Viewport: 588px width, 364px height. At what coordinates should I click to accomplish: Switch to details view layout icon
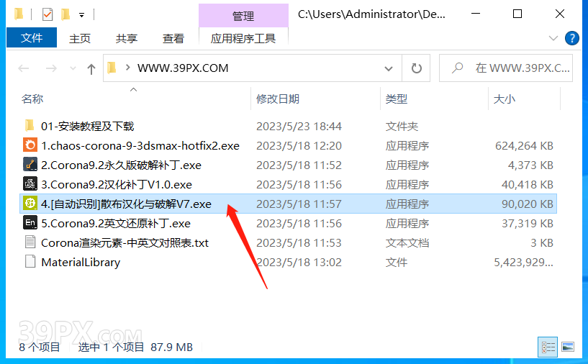(x=548, y=347)
